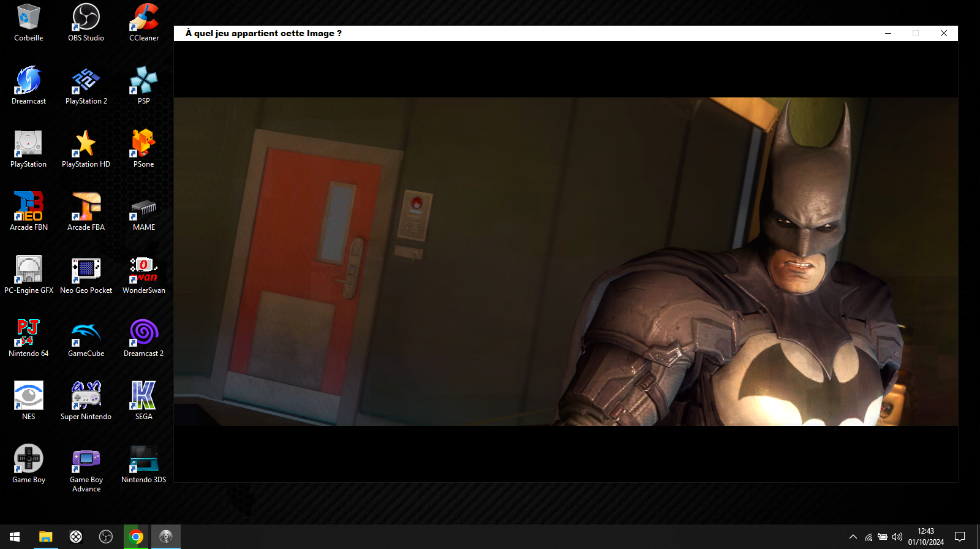980x549 pixels.
Task: Open the Windows Start menu
Action: tap(15, 537)
